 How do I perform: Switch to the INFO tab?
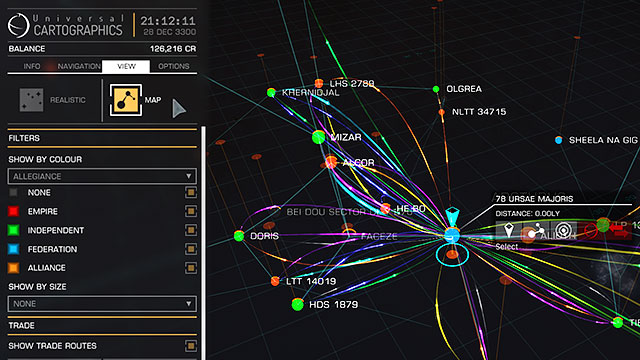click(31, 66)
